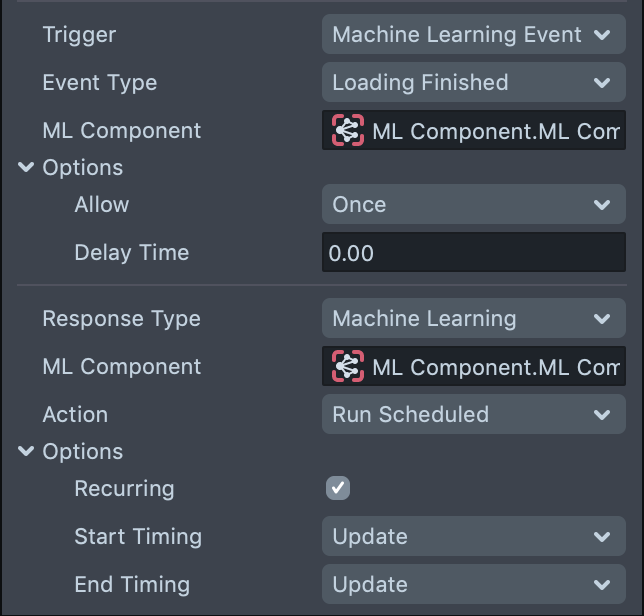
Task: Collapse the response Options section
Action: 26,452
